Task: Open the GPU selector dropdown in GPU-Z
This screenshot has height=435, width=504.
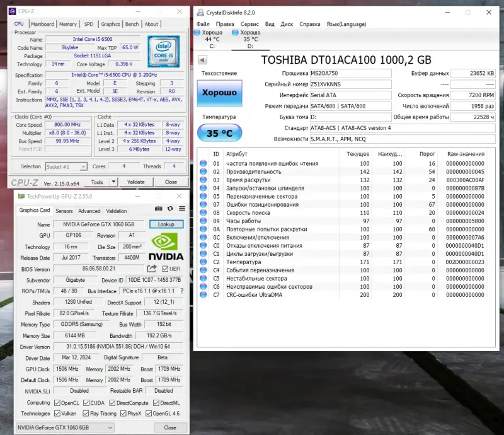Action: (65, 427)
